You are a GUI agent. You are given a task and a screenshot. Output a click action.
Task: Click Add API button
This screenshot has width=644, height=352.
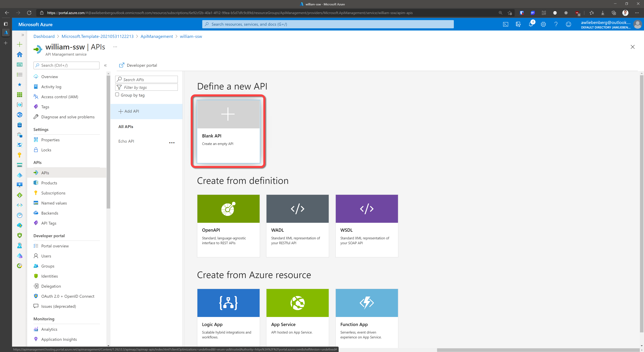click(129, 111)
